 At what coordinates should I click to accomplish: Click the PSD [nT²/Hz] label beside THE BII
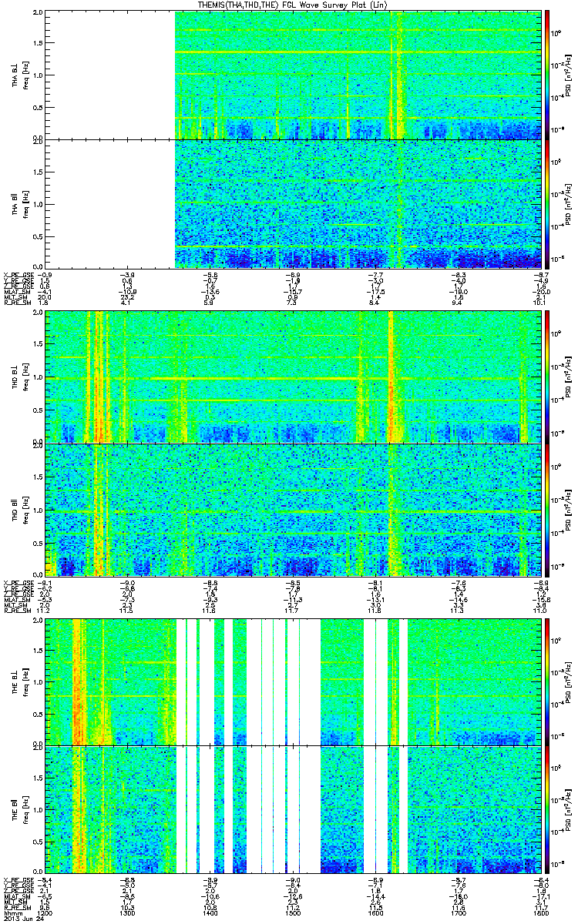point(568,809)
